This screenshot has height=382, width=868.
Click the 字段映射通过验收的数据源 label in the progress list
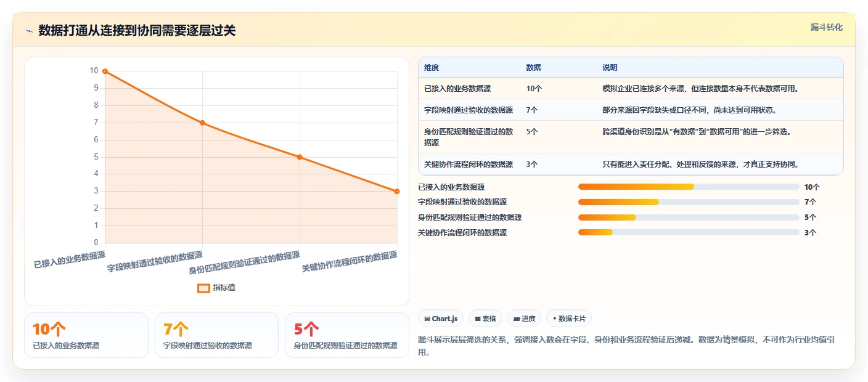[x=462, y=202]
